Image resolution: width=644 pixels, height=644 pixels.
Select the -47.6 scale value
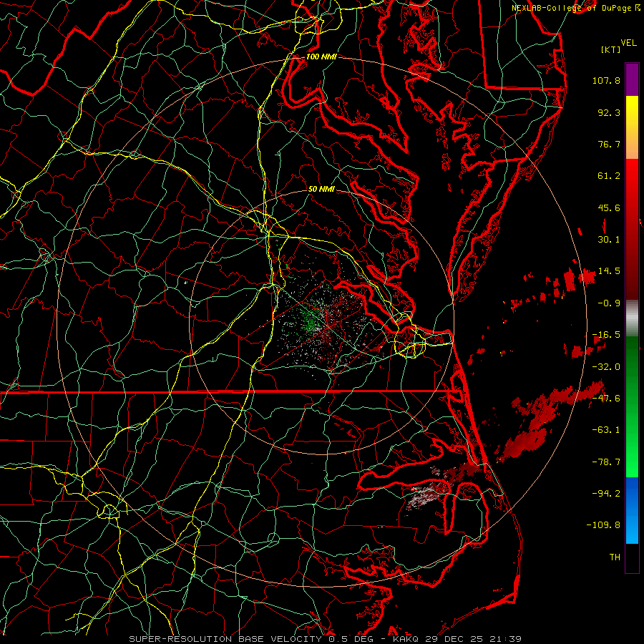click(606, 399)
